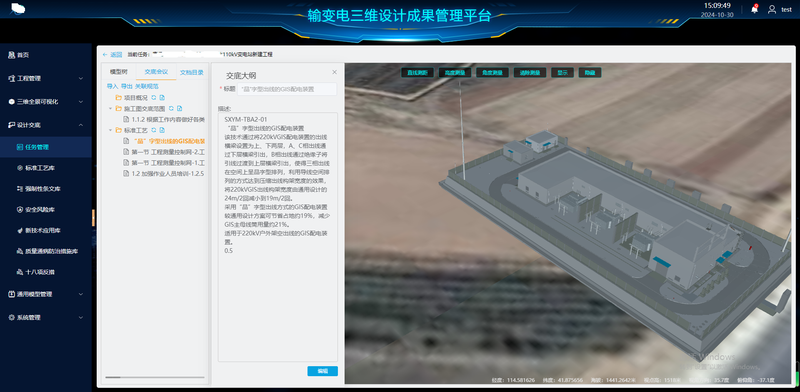Click add-document icon beside 标准工艺 folder
800x392 pixels.
click(x=162, y=130)
